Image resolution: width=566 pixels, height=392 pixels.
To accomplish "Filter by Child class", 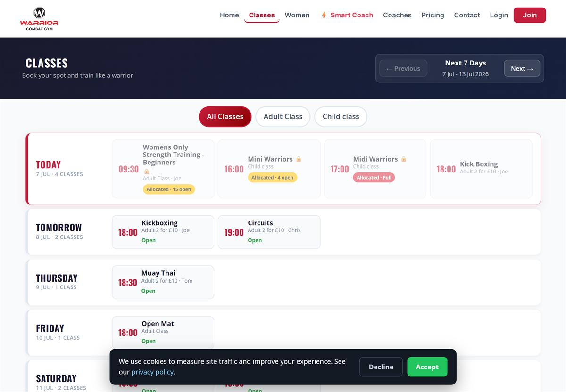I will tap(341, 117).
